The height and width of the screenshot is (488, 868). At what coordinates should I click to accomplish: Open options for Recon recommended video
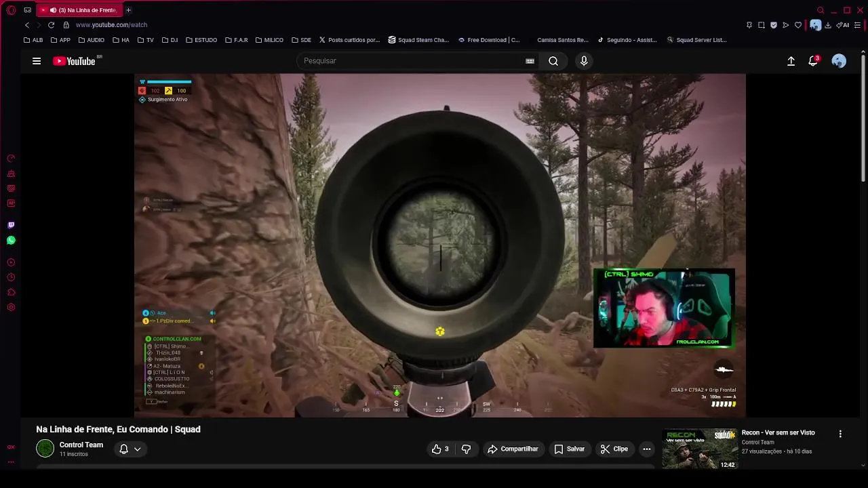(840, 434)
